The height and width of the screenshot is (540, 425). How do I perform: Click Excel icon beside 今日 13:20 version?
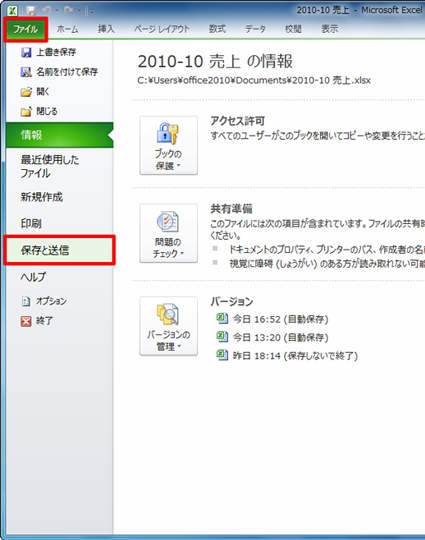(222, 336)
